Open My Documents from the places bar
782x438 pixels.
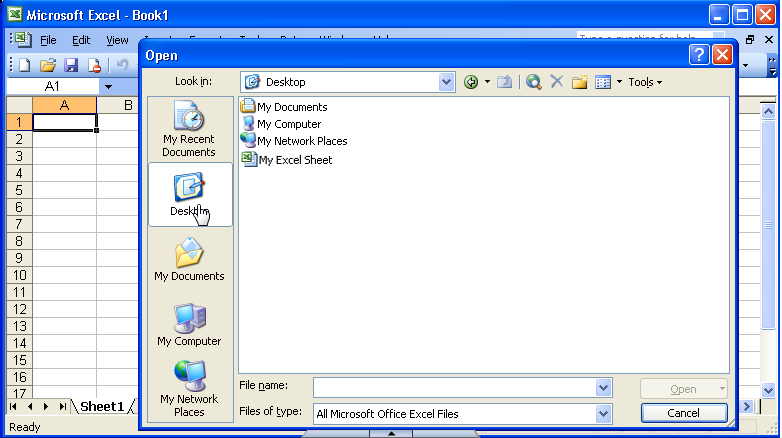tap(189, 259)
